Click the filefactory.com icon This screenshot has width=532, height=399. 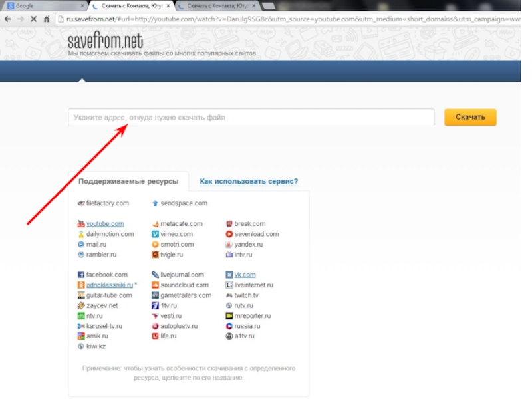pyautogui.click(x=80, y=203)
